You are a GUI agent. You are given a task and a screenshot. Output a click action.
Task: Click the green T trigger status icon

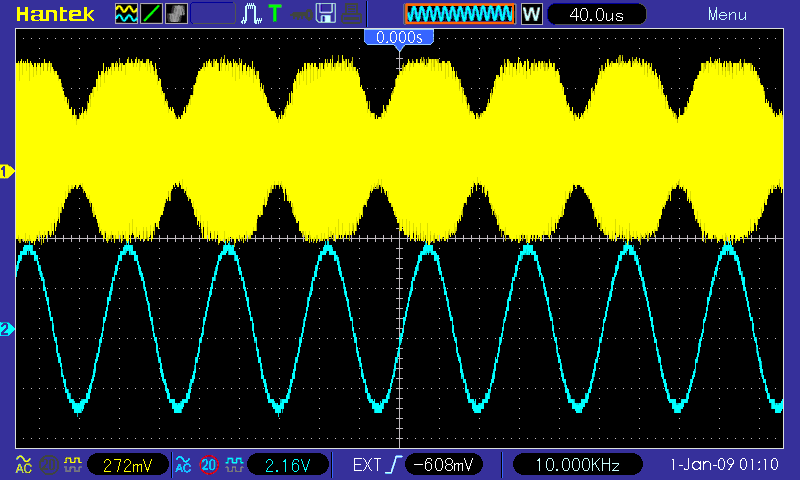[x=274, y=13]
